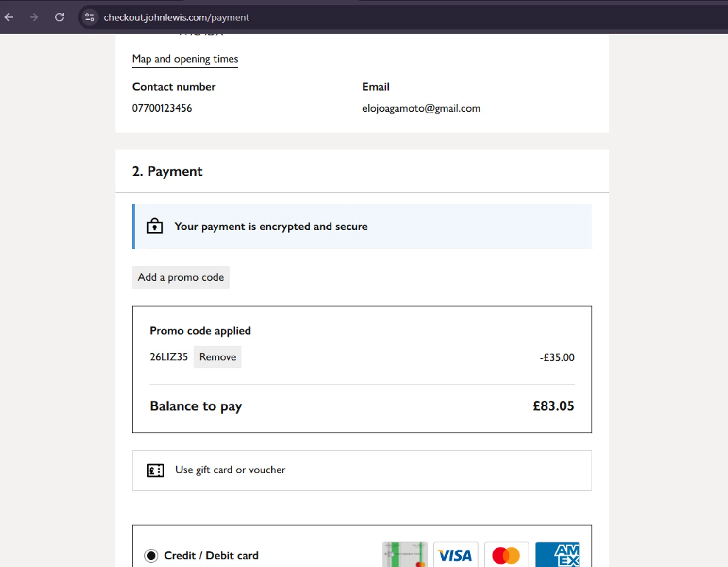The width and height of the screenshot is (728, 567).
Task: Click the Promo code applied heading
Action: coord(200,331)
